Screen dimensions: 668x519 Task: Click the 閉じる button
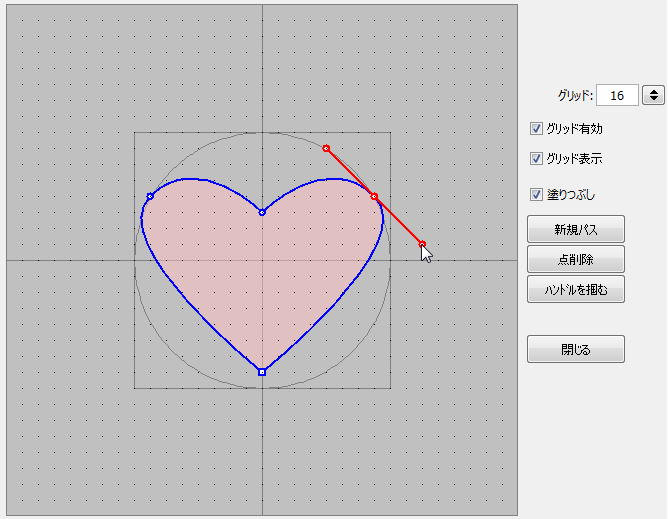click(x=576, y=349)
